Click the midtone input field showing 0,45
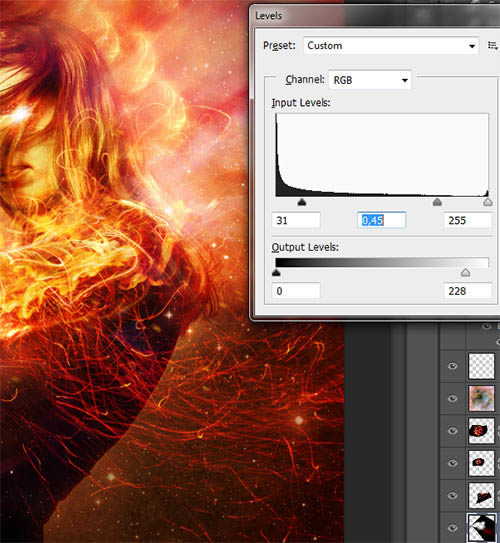Viewport: 500px width, 543px height. (381, 220)
